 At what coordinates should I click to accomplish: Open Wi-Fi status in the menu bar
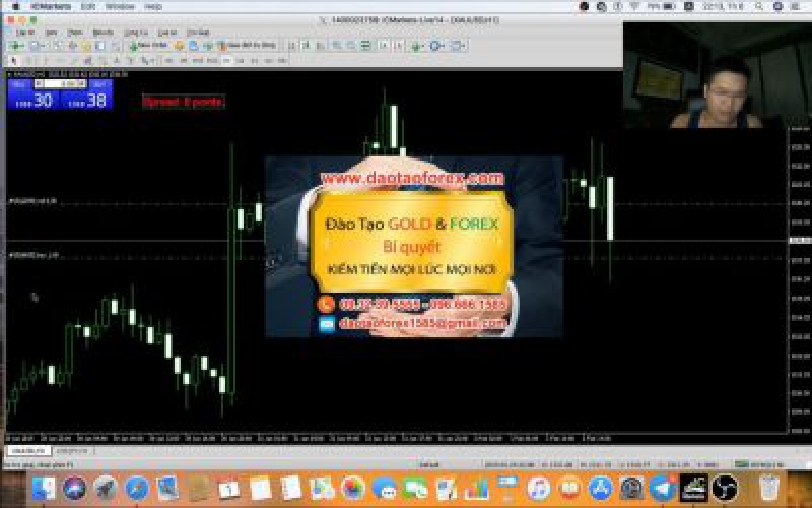coord(634,7)
